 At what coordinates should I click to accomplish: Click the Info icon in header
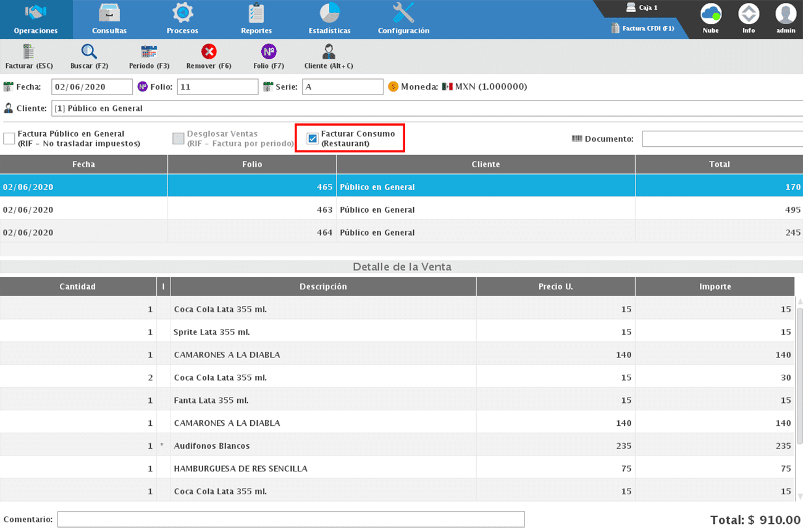click(x=749, y=14)
